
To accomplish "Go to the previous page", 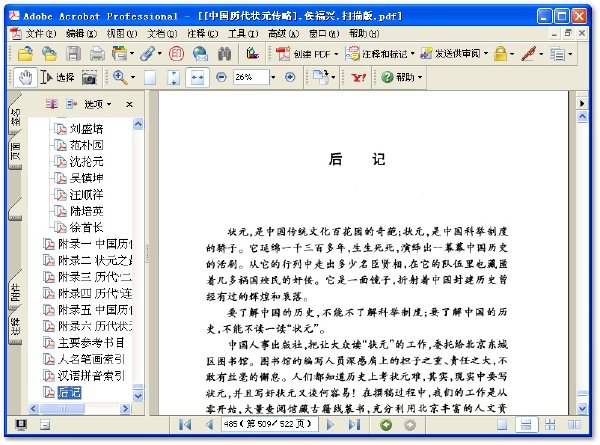I will (209, 425).
